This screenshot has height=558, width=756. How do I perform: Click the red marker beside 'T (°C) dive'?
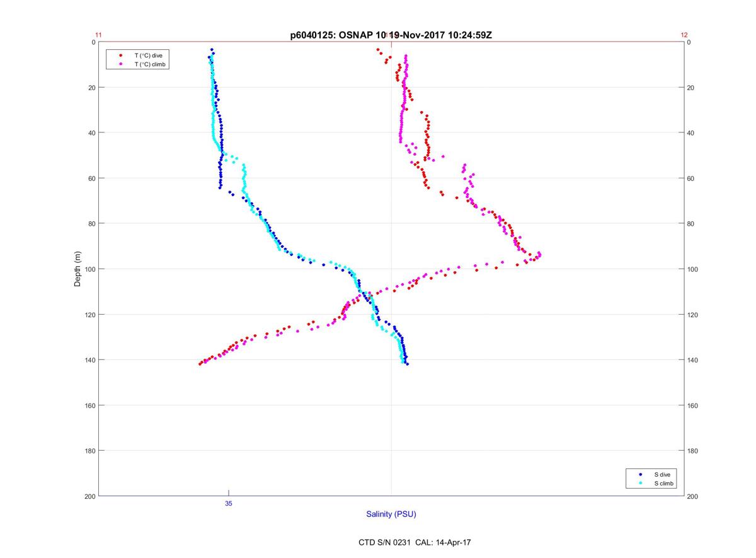(x=120, y=55)
